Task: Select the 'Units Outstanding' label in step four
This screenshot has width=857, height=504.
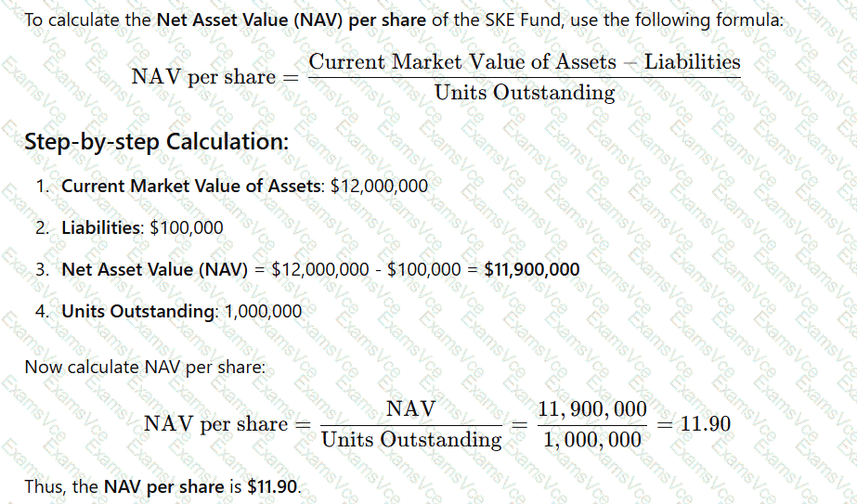Action: click(139, 311)
